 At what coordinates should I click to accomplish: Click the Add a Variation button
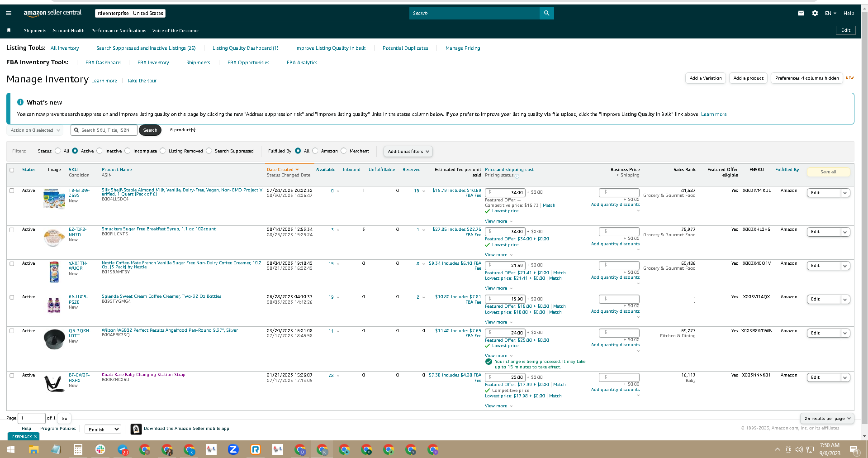coord(706,78)
